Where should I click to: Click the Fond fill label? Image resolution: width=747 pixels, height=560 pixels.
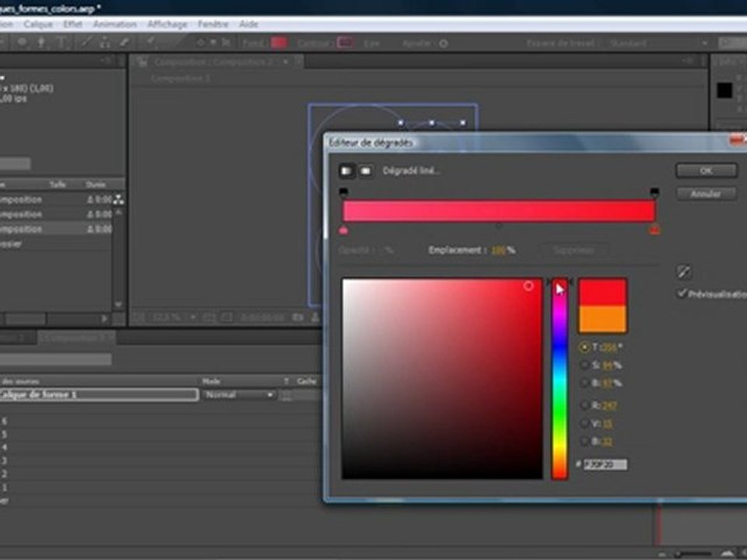click(x=253, y=44)
